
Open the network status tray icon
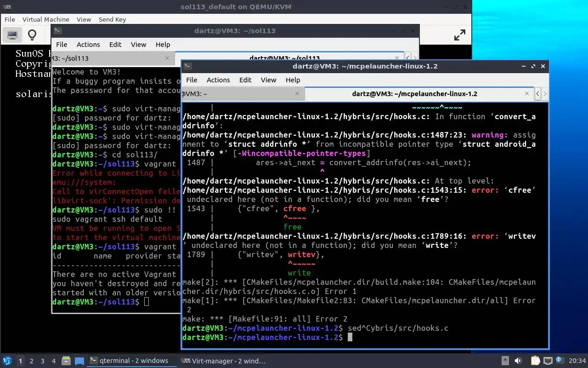548,361
